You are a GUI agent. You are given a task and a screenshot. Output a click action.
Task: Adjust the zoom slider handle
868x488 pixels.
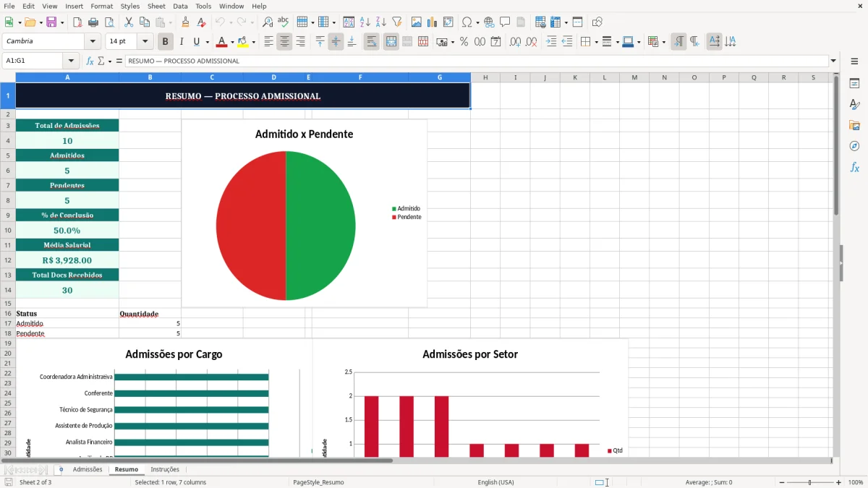click(x=810, y=482)
